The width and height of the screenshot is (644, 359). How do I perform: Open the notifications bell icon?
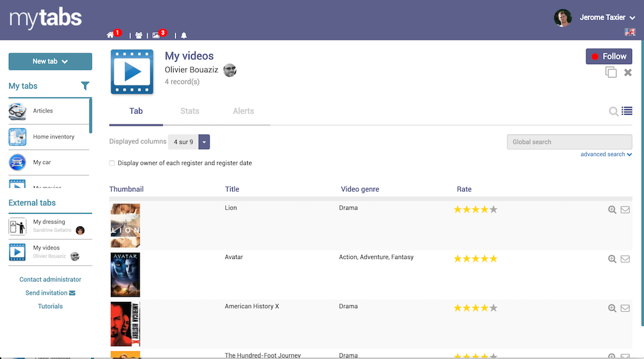pyautogui.click(x=184, y=35)
